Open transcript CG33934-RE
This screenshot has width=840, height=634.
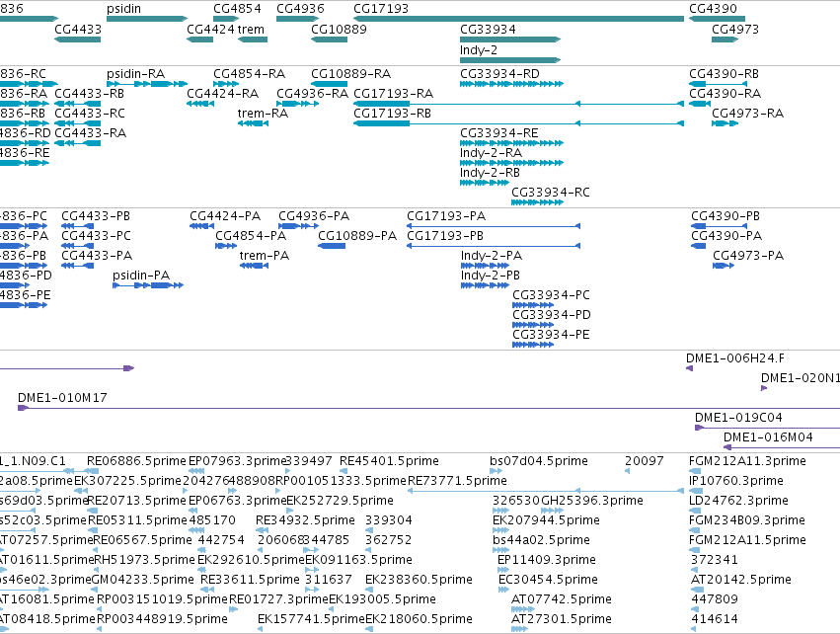pyautogui.click(x=499, y=133)
